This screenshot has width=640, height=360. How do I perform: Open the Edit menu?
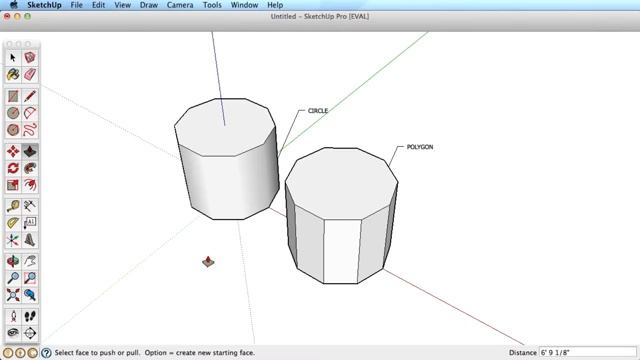click(98, 5)
